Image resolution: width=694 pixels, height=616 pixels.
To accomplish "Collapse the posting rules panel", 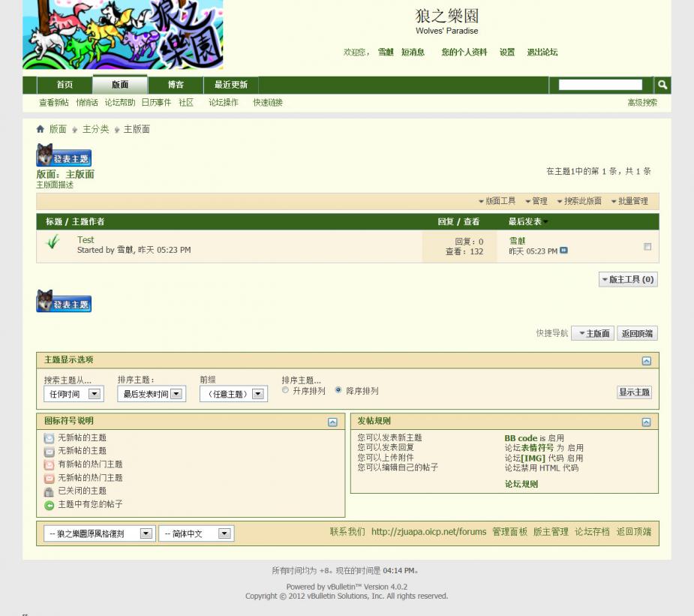I will [x=646, y=422].
